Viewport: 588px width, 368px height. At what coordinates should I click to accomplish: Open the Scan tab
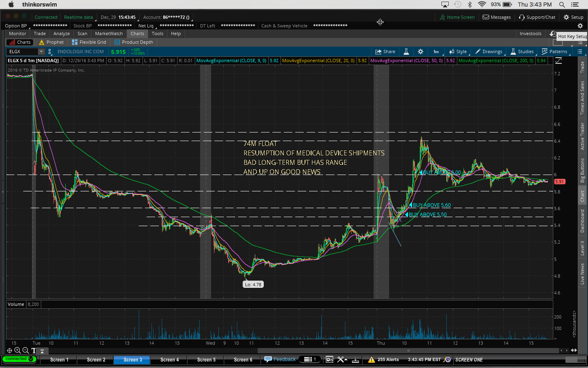click(82, 34)
